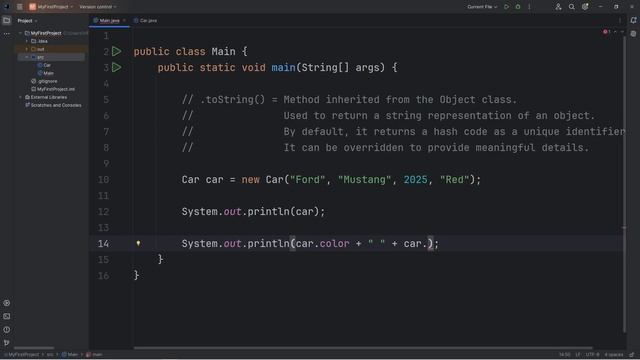This screenshot has height=360, width=640.
Task: Collapse the MyFirstProject root node arrow
Action: click(x=20, y=33)
